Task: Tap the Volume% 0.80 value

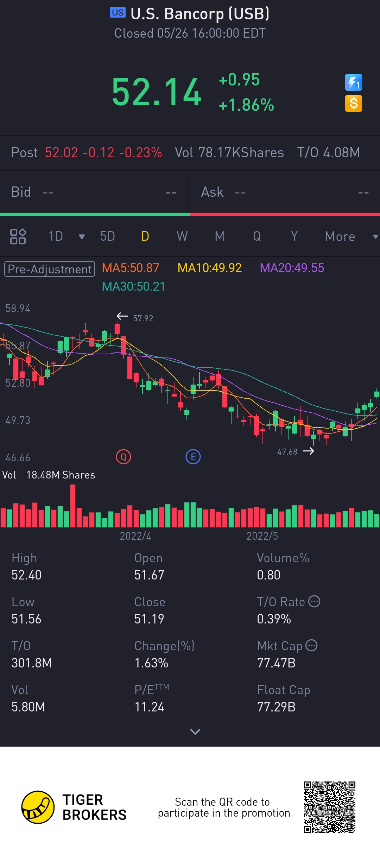Action: (x=268, y=575)
